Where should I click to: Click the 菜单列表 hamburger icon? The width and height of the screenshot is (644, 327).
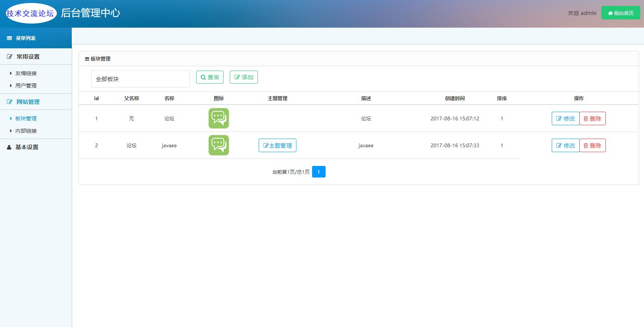(9, 38)
